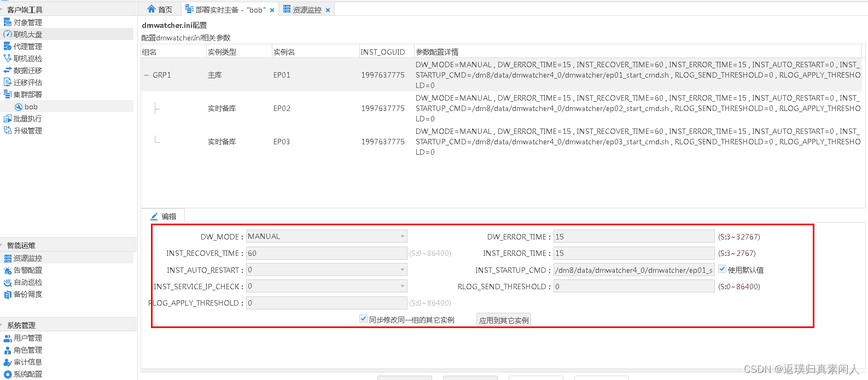The height and width of the screenshot is (380, 868).
Task: Open the INST_SERVICE_IP_CHECK dropdown
Action: click(327, 286)
